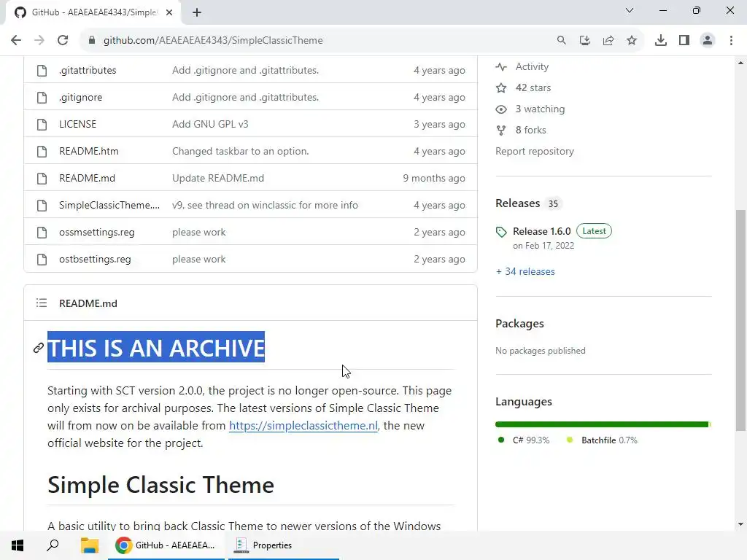Select the GitHub Chrome taskbar button
The width and height of the screenshot is (747, 560).
tap(166, 545)
